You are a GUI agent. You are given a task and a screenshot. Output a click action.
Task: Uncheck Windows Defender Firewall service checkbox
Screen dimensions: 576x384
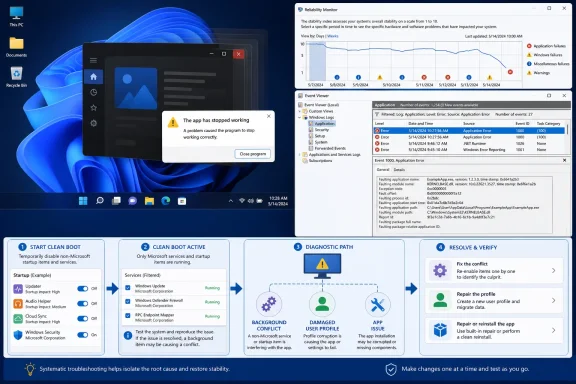click(128, 301)
